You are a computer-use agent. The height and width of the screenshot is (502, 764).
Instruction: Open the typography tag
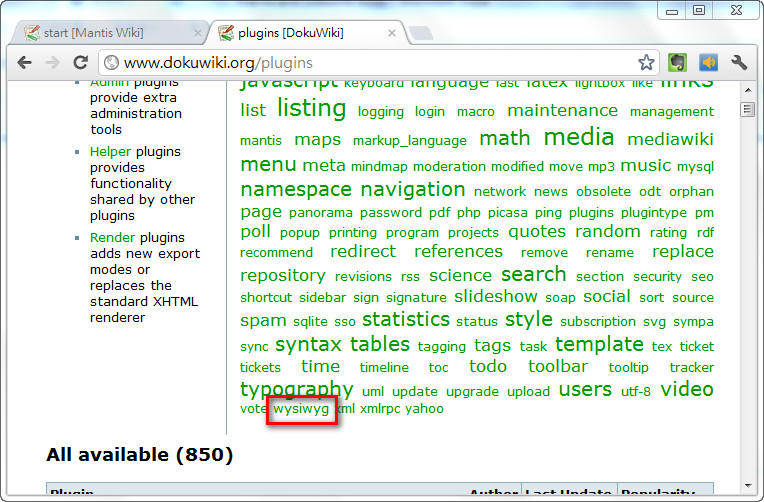[x=297, y=389]
